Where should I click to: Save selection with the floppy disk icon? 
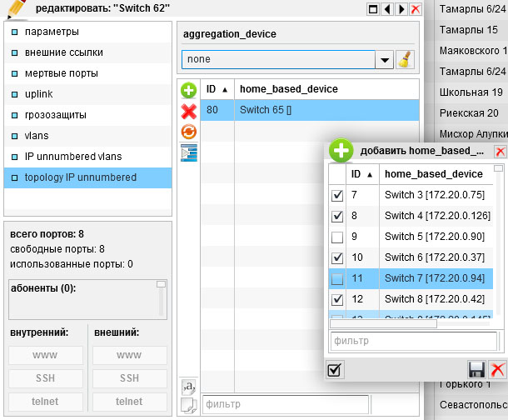(x=477, y=370)
